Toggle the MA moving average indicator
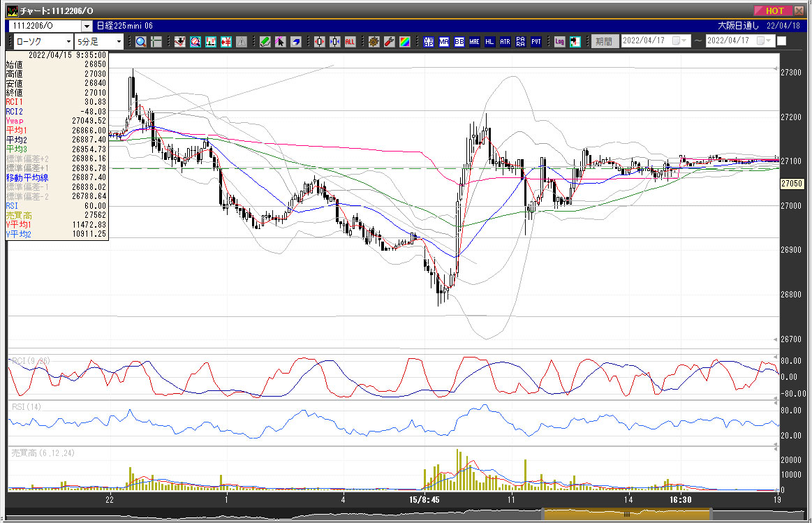 (x=444, y=42)
